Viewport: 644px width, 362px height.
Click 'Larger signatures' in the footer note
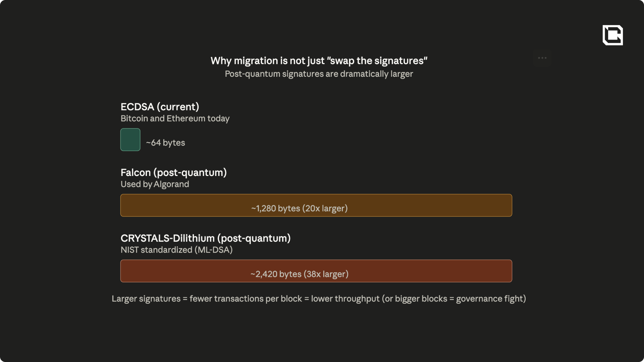click(x=146, y=299)
